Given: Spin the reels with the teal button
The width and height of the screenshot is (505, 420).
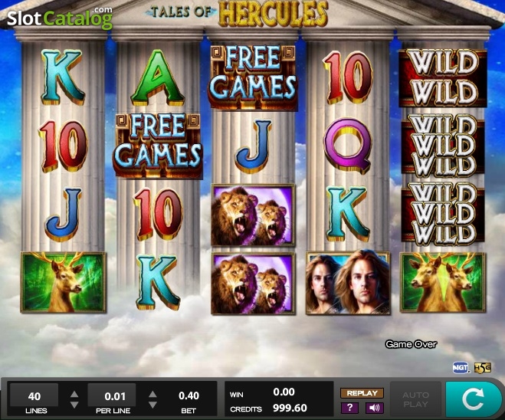Looking at the screenshot, I should 472,399.
